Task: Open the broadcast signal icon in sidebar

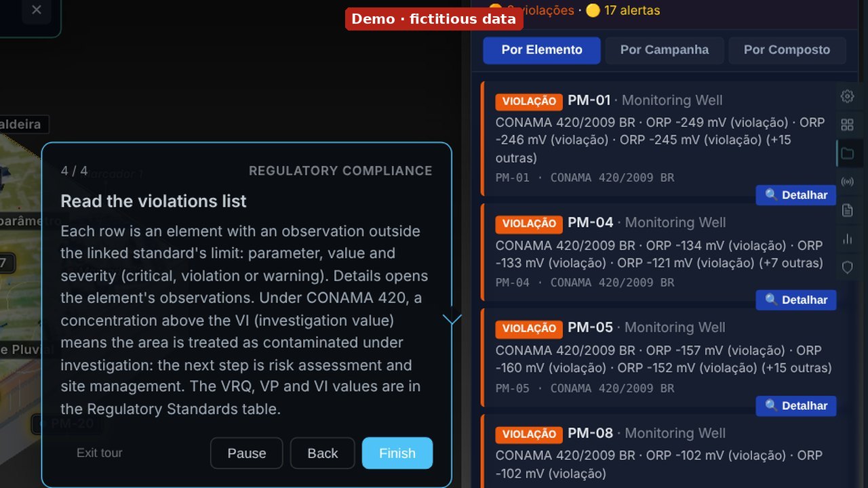Action: click(847, 182)
